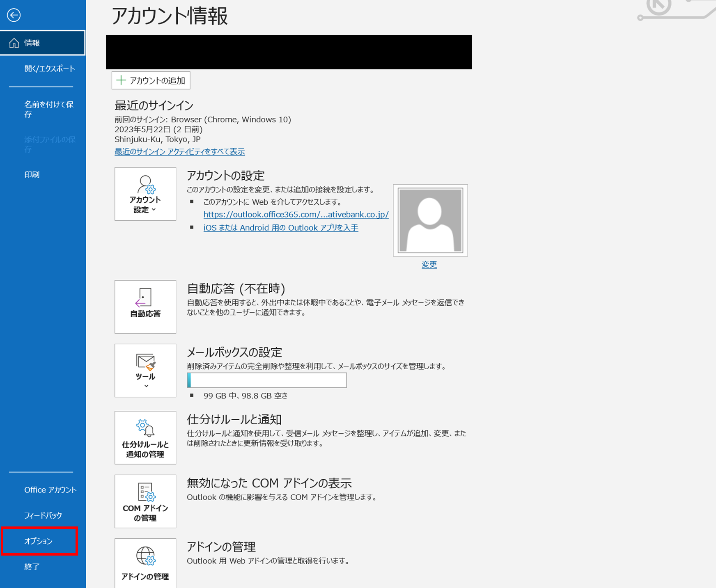Viewport: 716px width, 588px height.
Task: Click the 無効になった COM アドインの表示 heading
Action: (x=269, y=483)
